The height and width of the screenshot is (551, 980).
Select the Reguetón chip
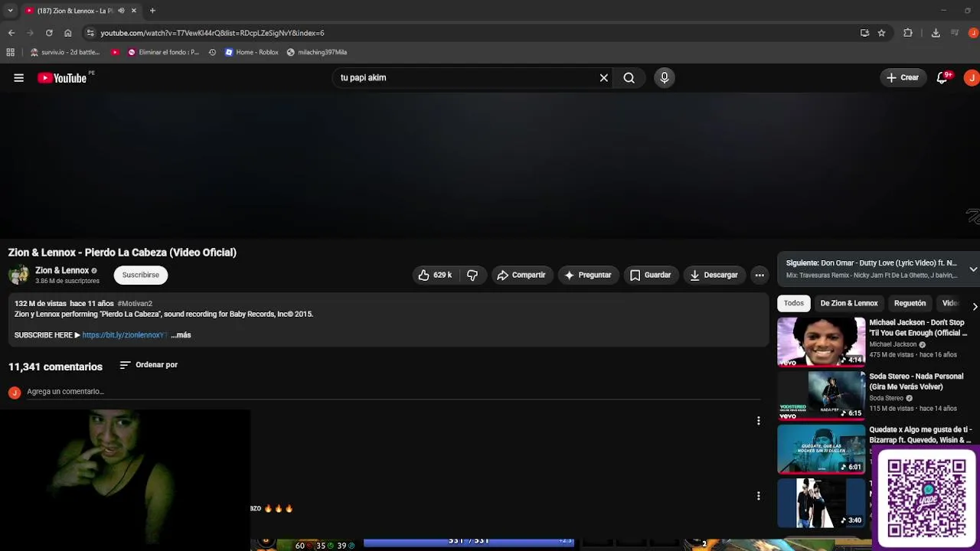point(910,303)
